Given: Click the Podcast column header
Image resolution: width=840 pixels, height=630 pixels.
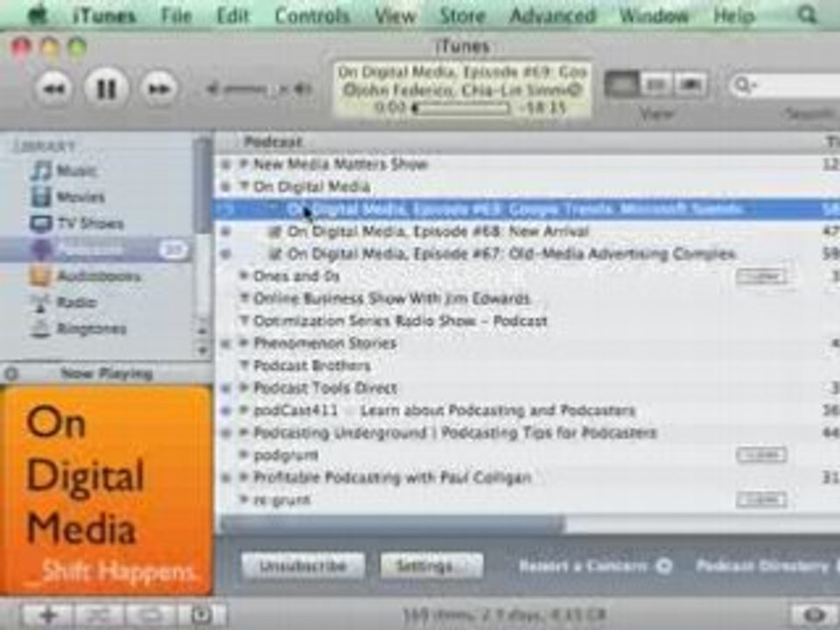Looking at the screenshot, I should tap(273, 142).
